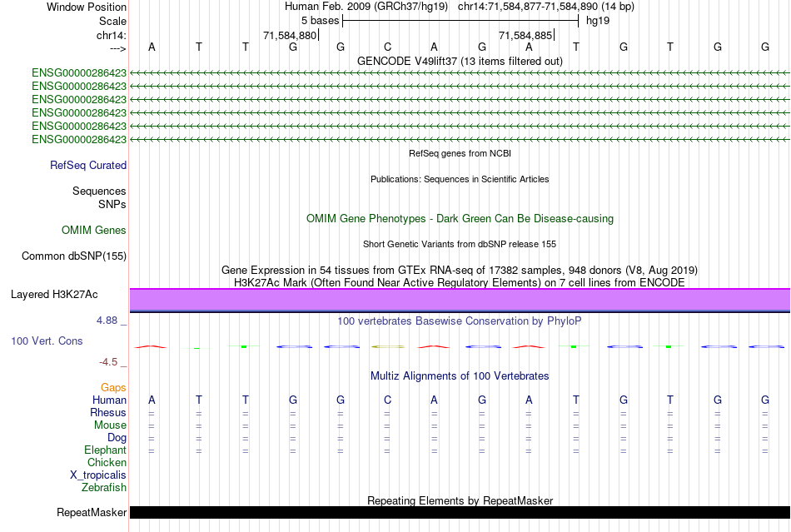Click the Rhesus species row label
791x532 pixels.
108,412
